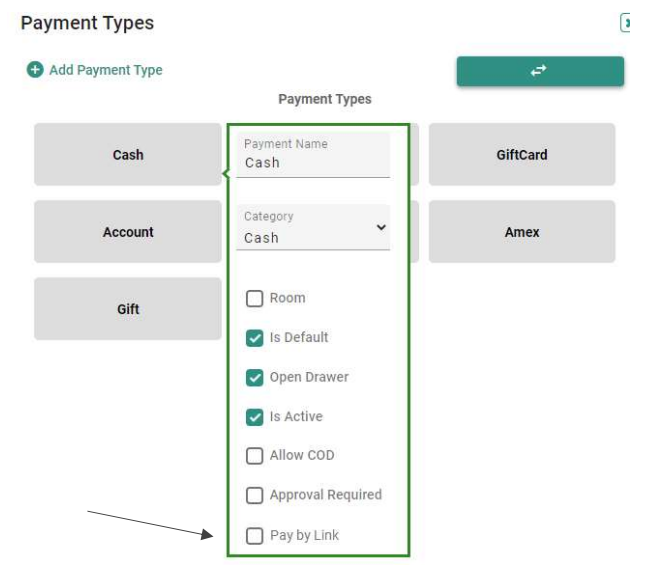659x581 pixels.
Task: Click the exit icon at top right
Action: click(x=625, y=22)
